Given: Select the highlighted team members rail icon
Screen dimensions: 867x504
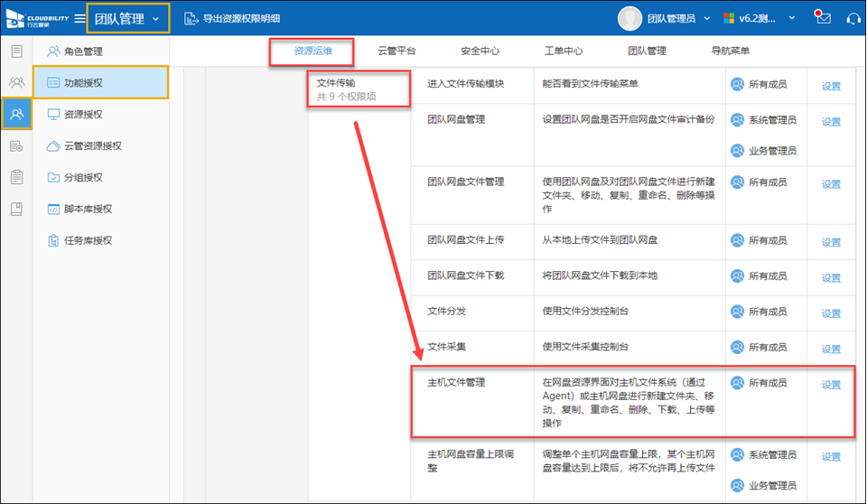Looking at the screenshot, I should tap(16, 114).
